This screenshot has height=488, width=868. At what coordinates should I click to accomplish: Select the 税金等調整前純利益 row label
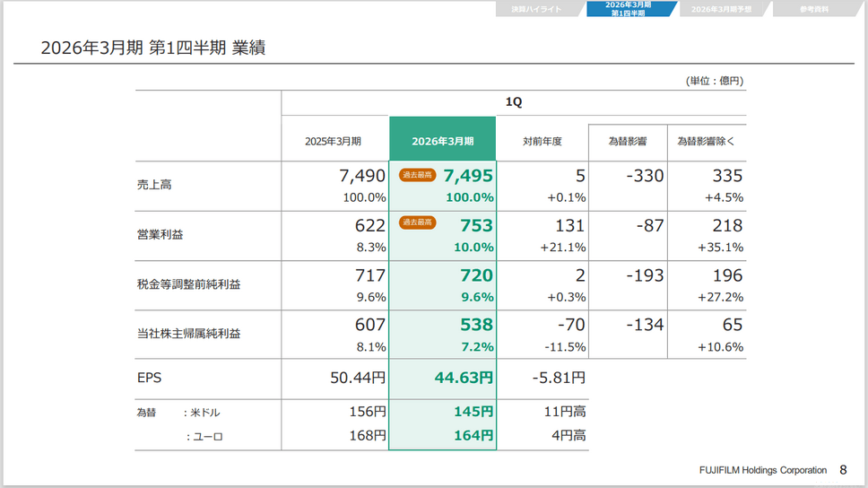[x=182, y=284]
